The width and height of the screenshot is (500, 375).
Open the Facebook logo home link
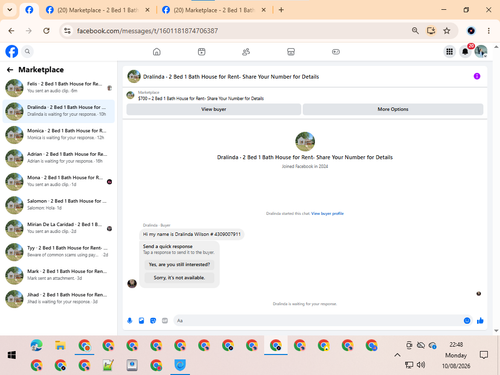pos(12,52)
